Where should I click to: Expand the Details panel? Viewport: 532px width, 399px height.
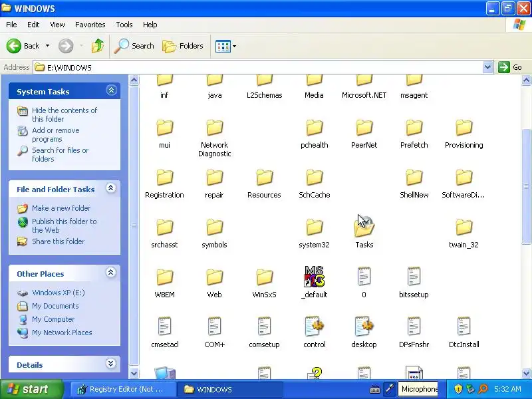pos(111,364)
